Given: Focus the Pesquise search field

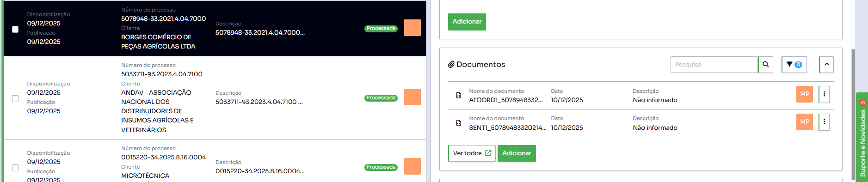Looking at the screenshot, I should [x=714, y=65].
